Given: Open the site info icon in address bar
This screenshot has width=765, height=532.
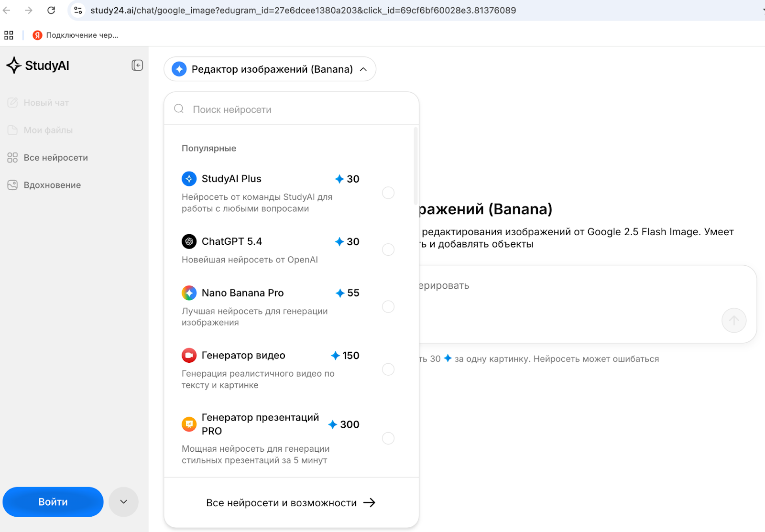Looking at the screenshot, I should point(78,11).
